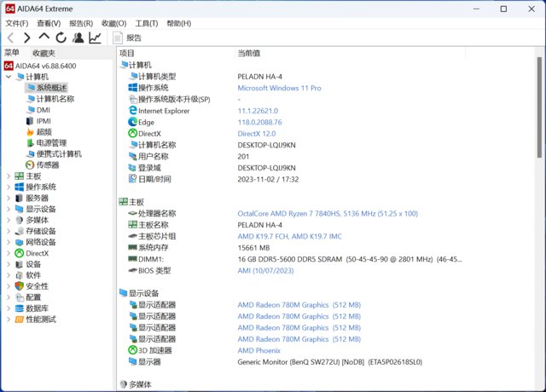Viewport: 546px width, 392px height.
Task: Go up one level with up arrow
Action: (x=44, y=37)
